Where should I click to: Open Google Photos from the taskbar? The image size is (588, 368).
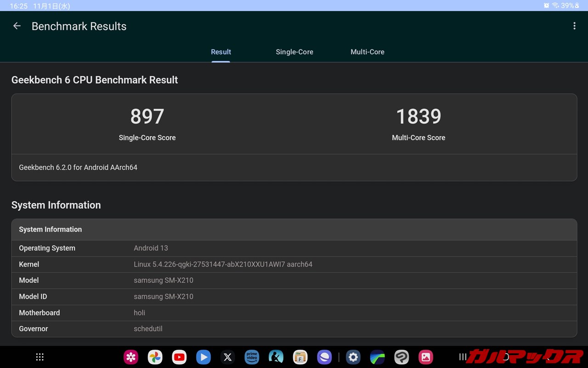(155, 357)
